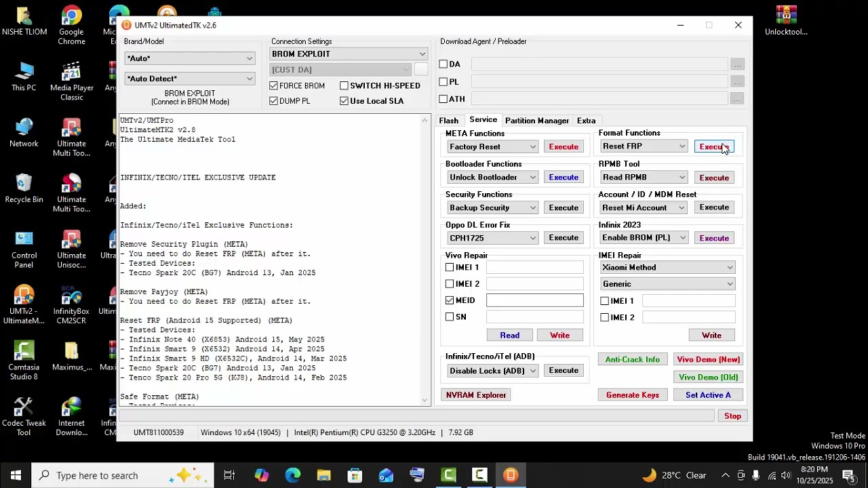Click Vivo Repair IMEI 1 input field

(x=534, y=268)
